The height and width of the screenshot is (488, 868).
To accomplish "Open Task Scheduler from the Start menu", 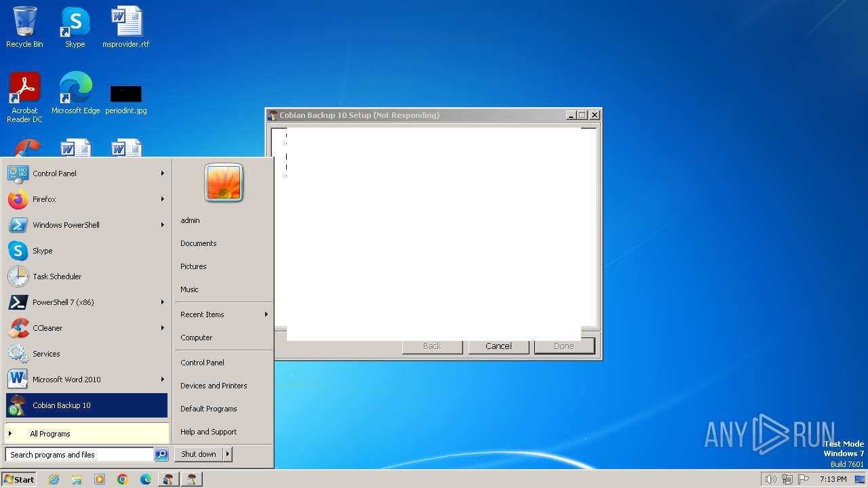I will tap(87, 277).
